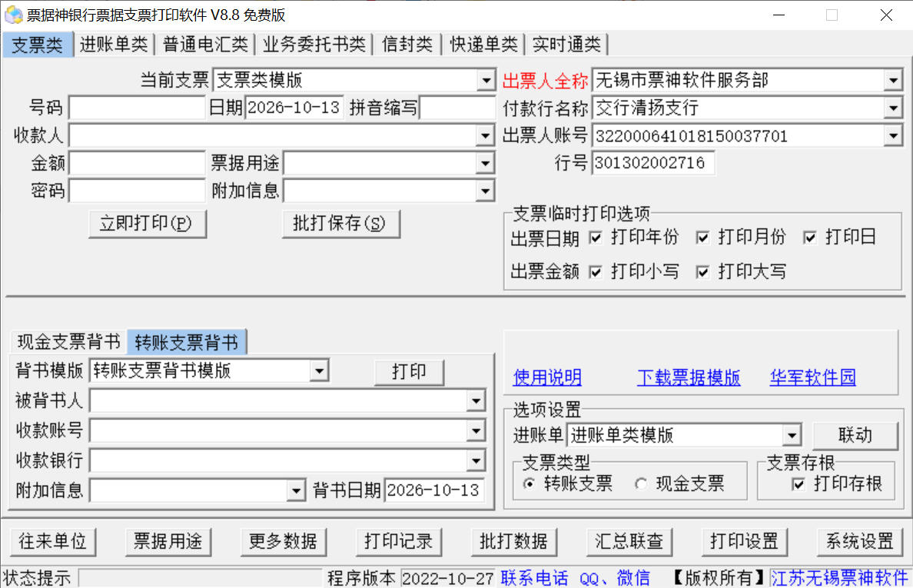913x588 pixels.
Task: Click the 密码 input field
Action: pos(138,191)
